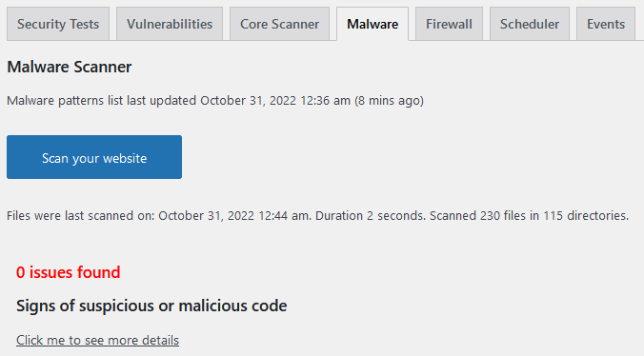Open the Vulnerabilities tab
644x356 pixels.
click(170, 24)
